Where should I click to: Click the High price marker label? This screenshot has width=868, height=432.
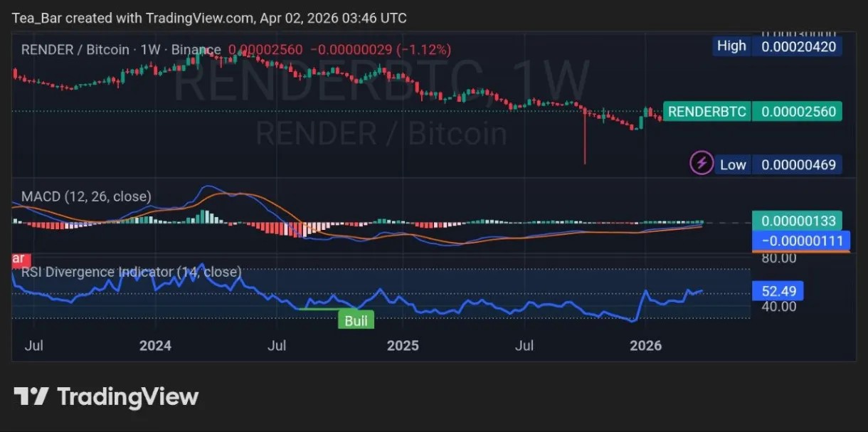tap(731, 46)
